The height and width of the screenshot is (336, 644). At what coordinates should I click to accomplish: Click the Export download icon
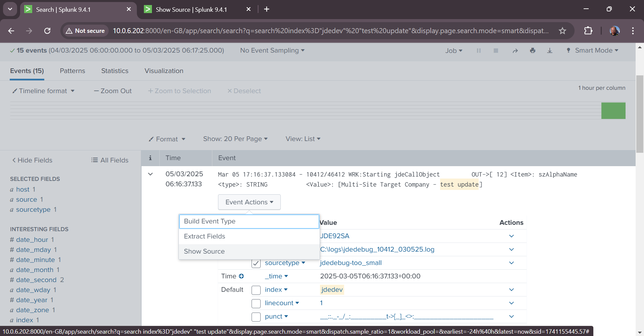click(550, 51)
